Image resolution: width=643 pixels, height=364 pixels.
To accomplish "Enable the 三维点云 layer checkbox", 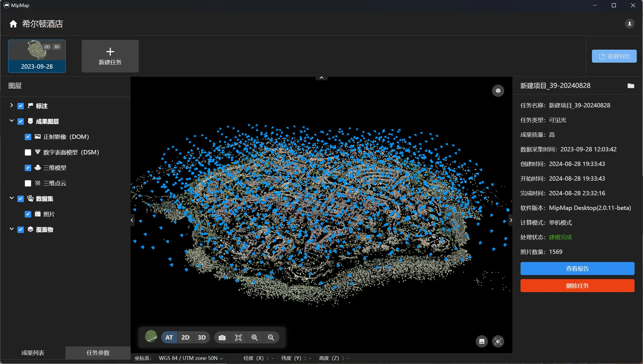I will tap(28, 183).
